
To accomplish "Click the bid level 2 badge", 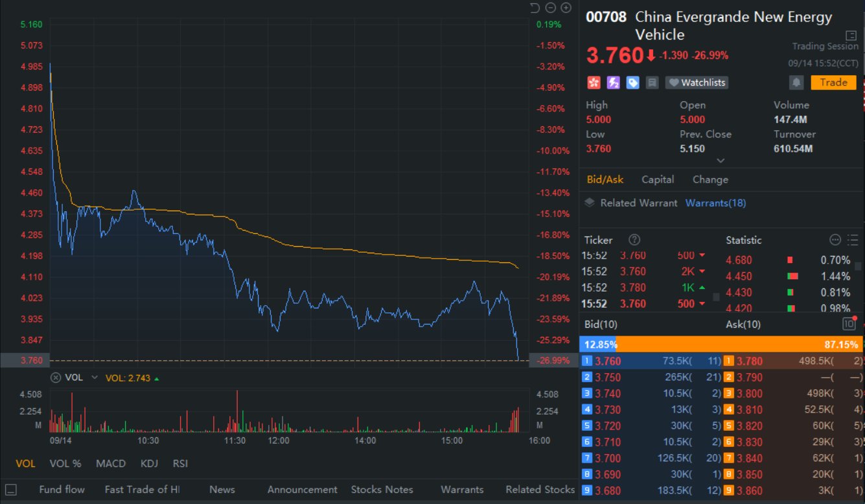I will (x=587, y=378).
